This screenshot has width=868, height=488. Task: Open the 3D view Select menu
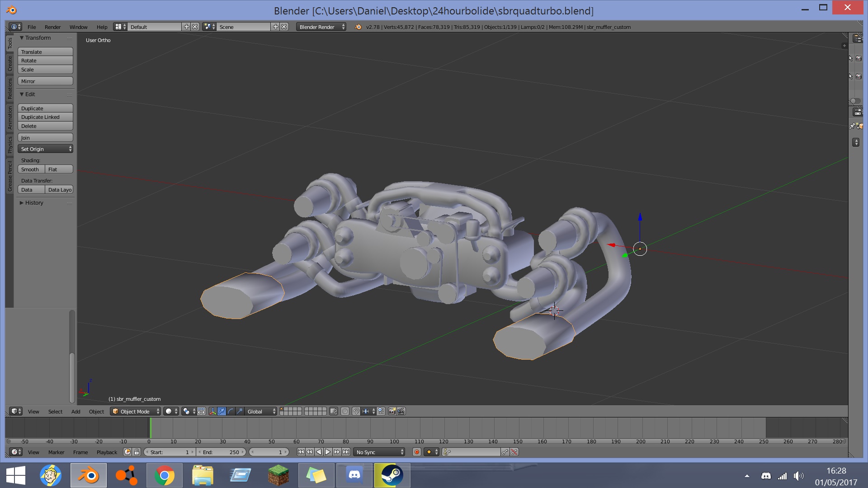point(55,411)
